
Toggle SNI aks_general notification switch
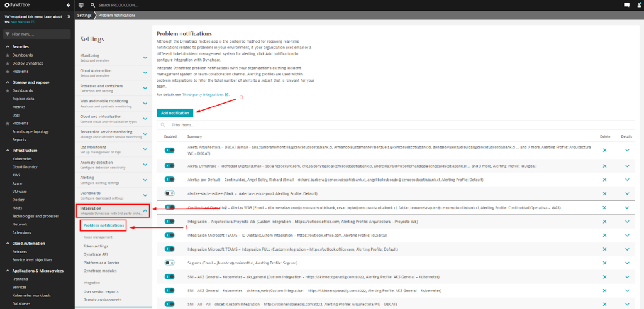(169, 277)
